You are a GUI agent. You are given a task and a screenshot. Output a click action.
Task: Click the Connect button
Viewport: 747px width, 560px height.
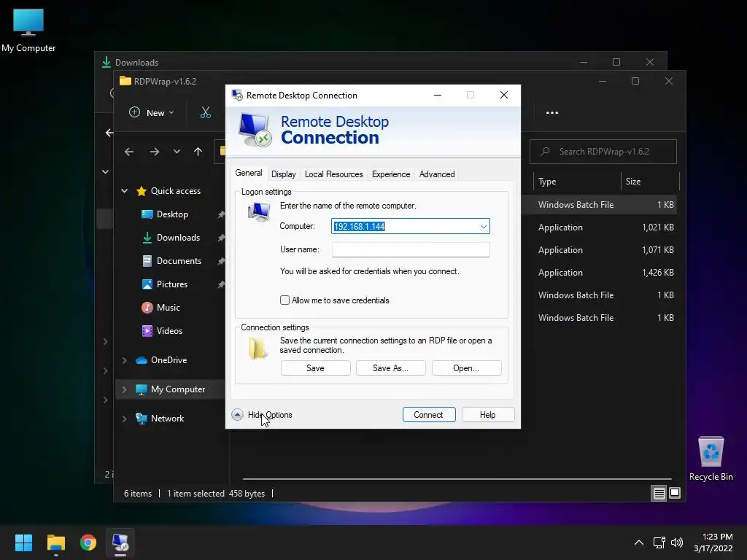[429, 415]
